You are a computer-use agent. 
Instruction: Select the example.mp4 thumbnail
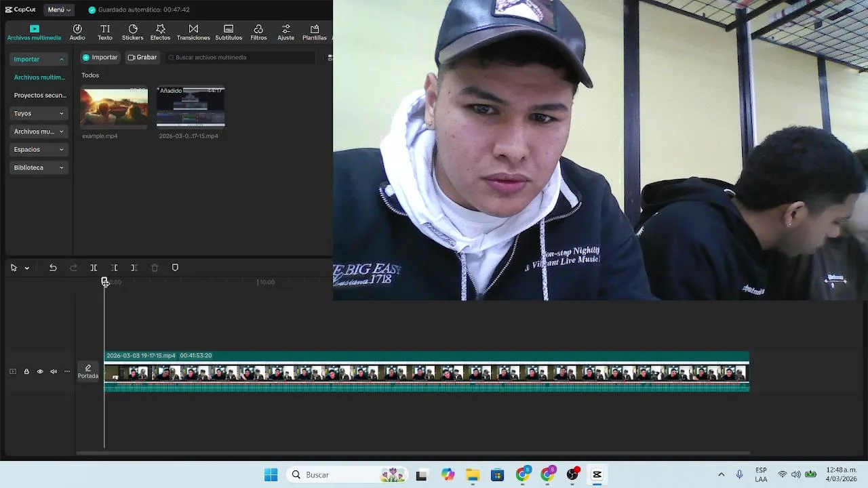pos(114,107)
